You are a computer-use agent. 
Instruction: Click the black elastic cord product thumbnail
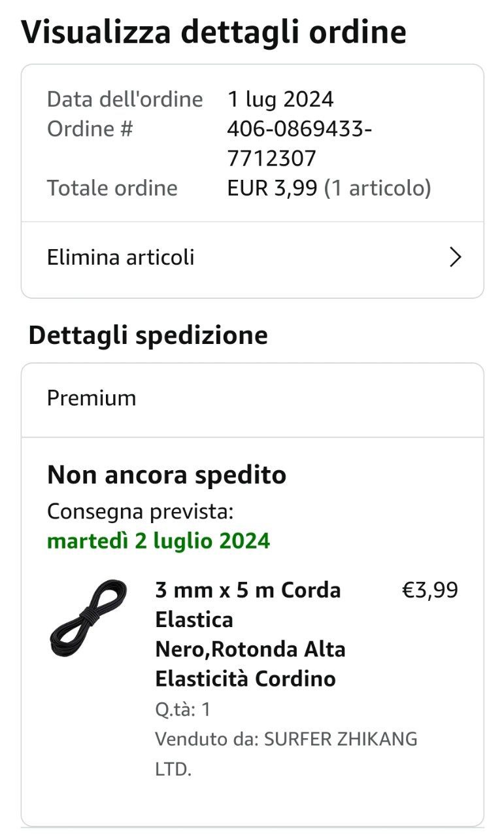click(89, 618)
